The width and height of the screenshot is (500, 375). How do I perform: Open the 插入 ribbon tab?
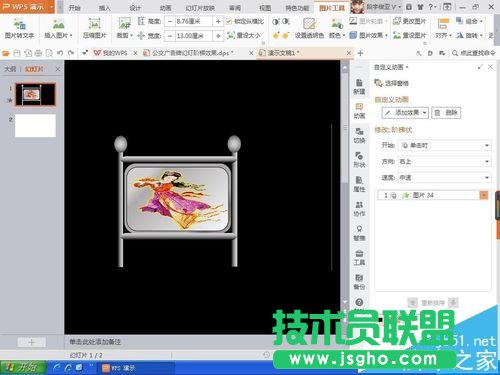[105, 8]
